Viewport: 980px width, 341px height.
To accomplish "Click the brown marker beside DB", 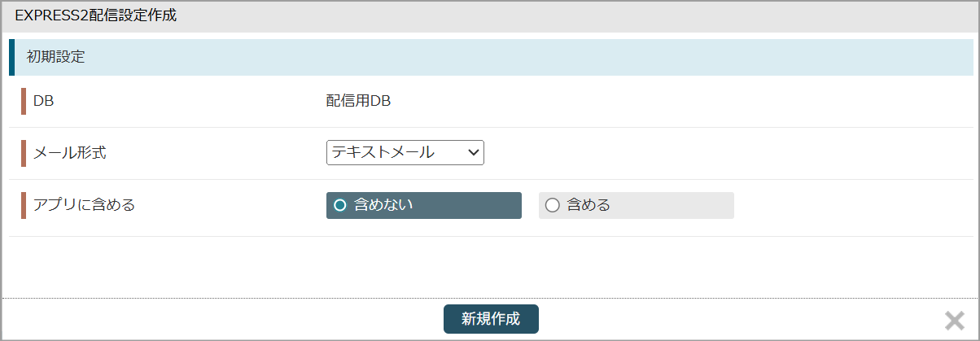I will [x=24, y=102].
